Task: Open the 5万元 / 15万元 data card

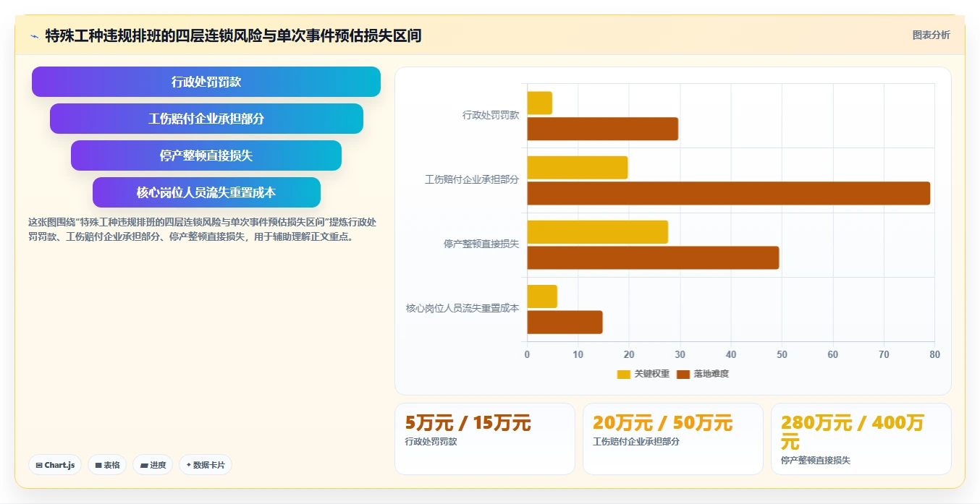Action: click(485, 439)
